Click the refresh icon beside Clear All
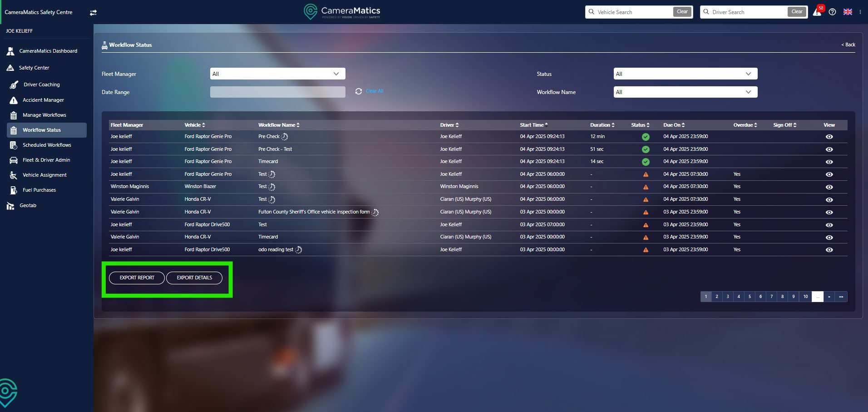The width and height of the screenshot is (868, 412). click(359, 91)
